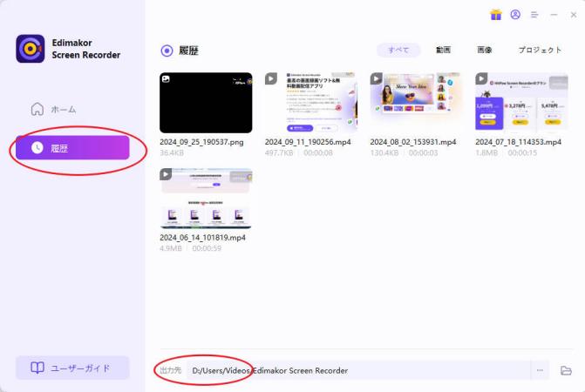Image resolution: width=585 pixels, height=392 pixels.
Task: Open the gift box promotion icon
Action: (496, 15)
